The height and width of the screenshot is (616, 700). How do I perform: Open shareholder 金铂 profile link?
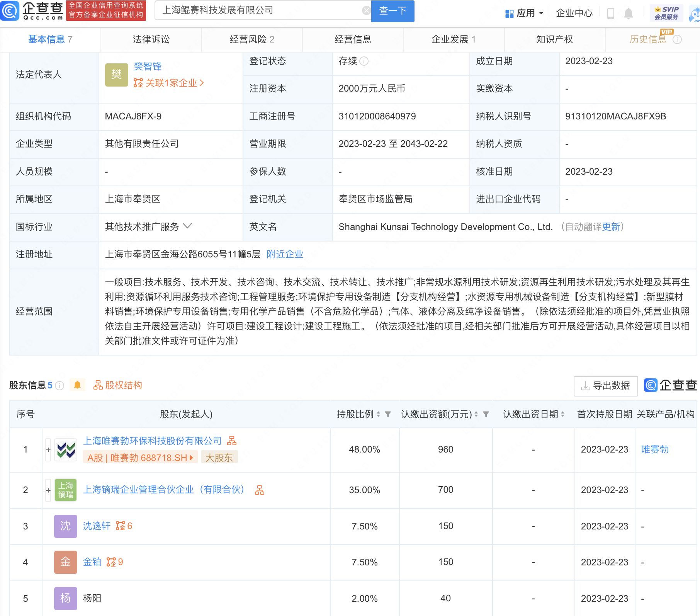point(92,562)
